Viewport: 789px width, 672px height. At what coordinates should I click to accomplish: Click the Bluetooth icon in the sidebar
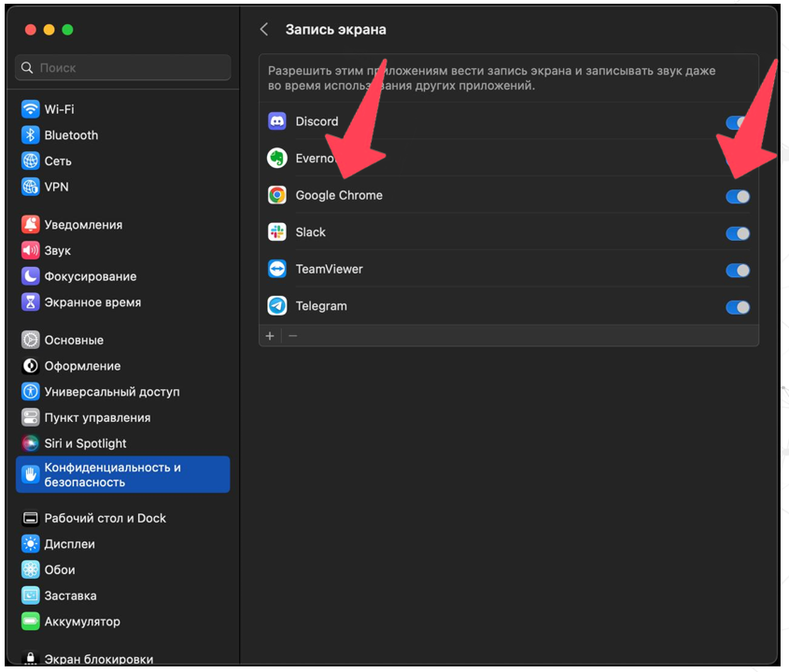(31, 135)
